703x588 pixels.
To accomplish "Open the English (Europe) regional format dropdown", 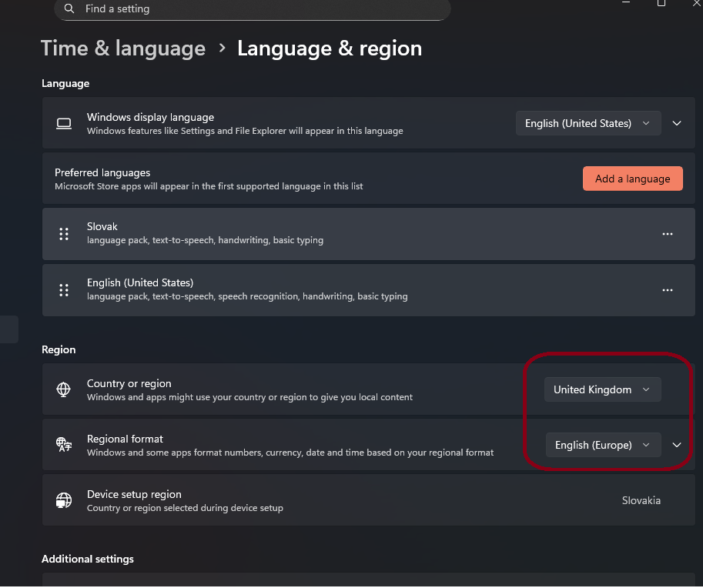I will [603, 445].
